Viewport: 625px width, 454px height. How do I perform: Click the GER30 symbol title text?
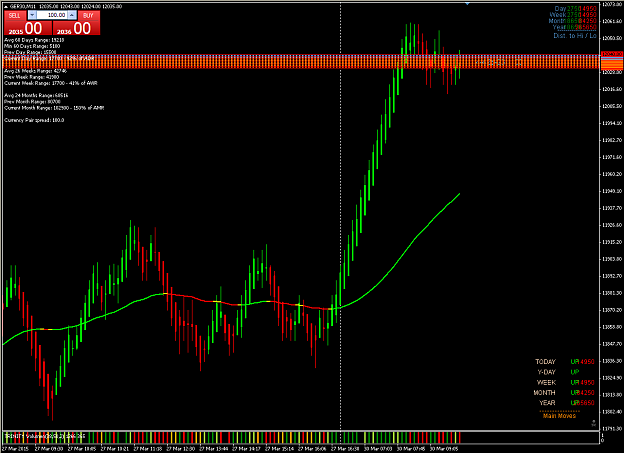coord(22,6)
